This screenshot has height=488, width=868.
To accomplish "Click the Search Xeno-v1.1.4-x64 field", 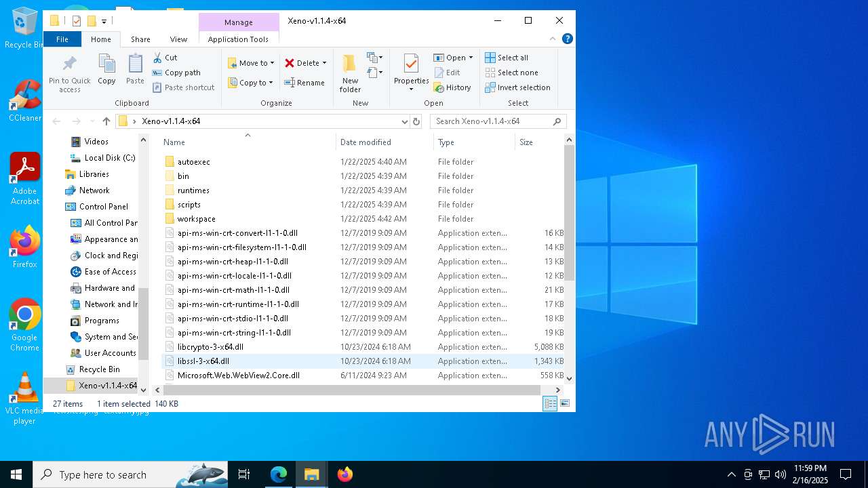I will [498, 121].
